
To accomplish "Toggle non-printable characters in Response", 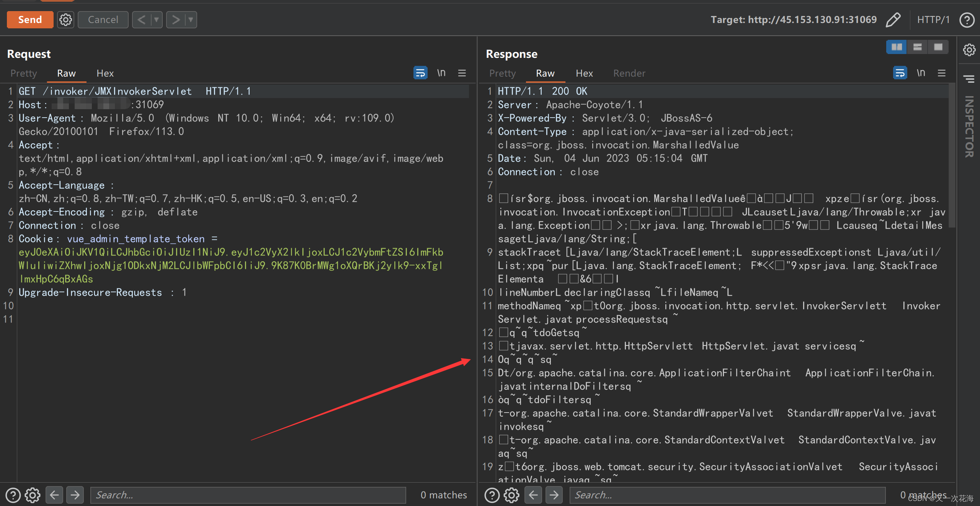I will click(x=921, y=72).
